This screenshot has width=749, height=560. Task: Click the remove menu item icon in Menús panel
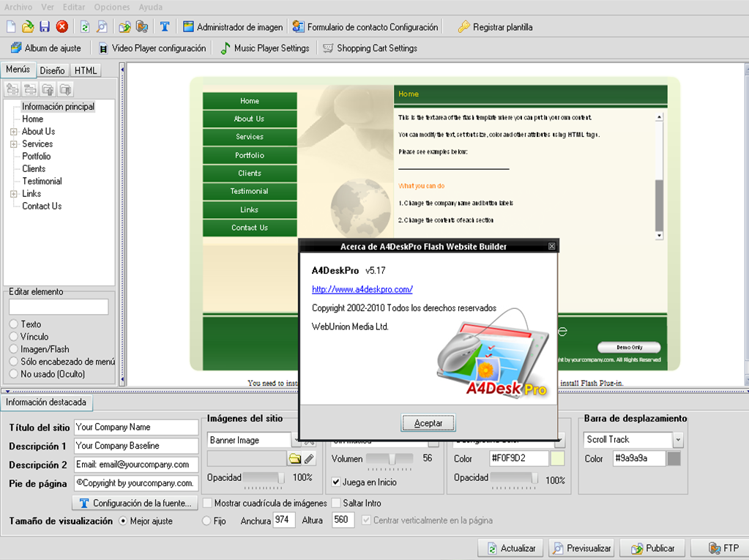30,89
